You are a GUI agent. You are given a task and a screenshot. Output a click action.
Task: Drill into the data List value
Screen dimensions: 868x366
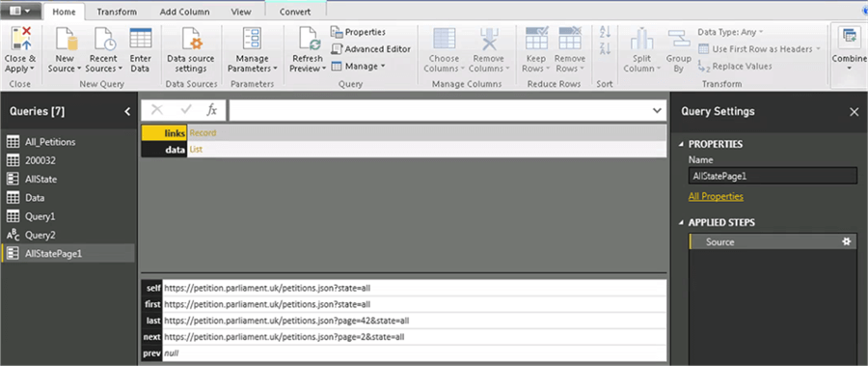pyautogui.click(x=196, y=149)
